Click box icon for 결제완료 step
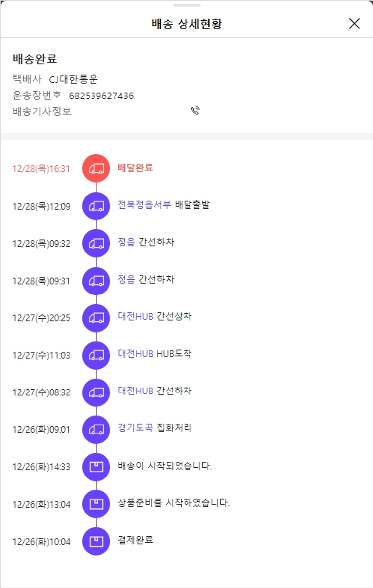Screen dimensions: 373x588 (96, 541)
